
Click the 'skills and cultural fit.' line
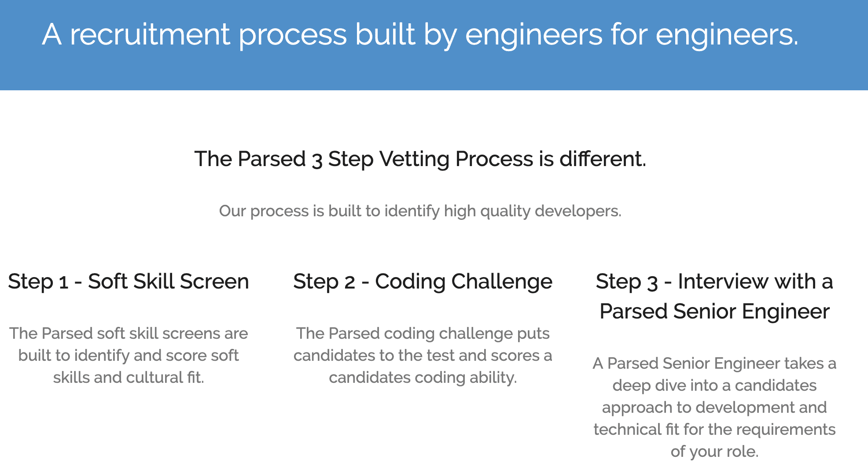click(x=129, y=378)
